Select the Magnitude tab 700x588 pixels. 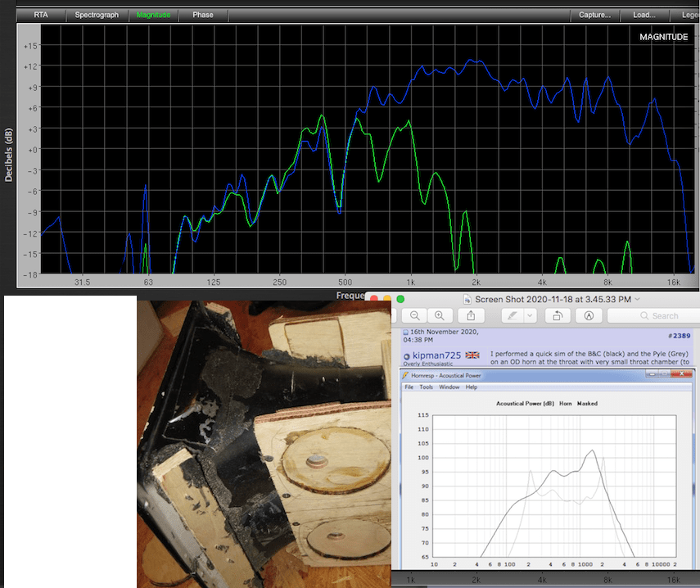(154, 15)
